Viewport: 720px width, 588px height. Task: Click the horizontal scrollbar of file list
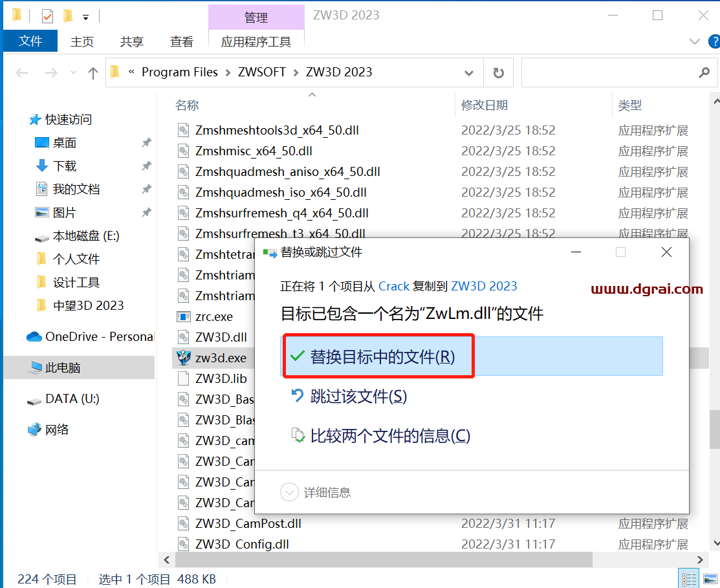click(384, 560)
